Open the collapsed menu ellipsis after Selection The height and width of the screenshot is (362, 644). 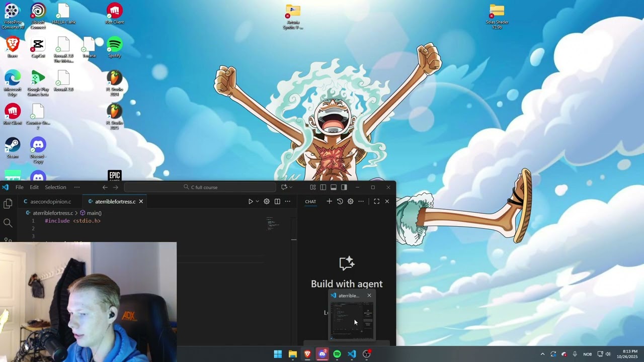[77, 187]
